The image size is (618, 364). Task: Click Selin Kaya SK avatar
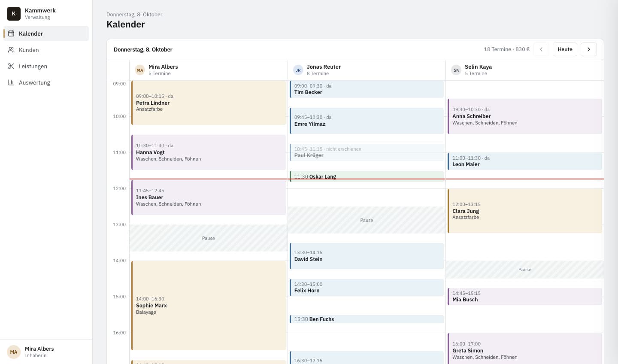click(x=456, y=70)
